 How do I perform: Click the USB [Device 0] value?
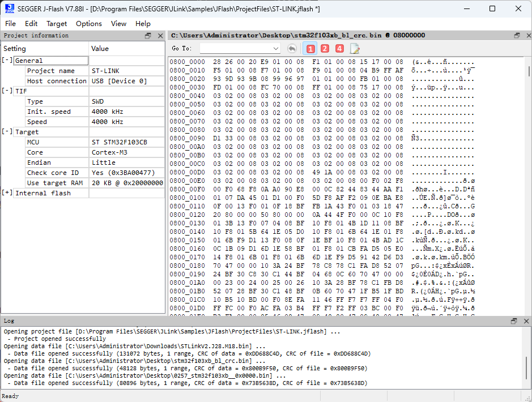(119, 81)
